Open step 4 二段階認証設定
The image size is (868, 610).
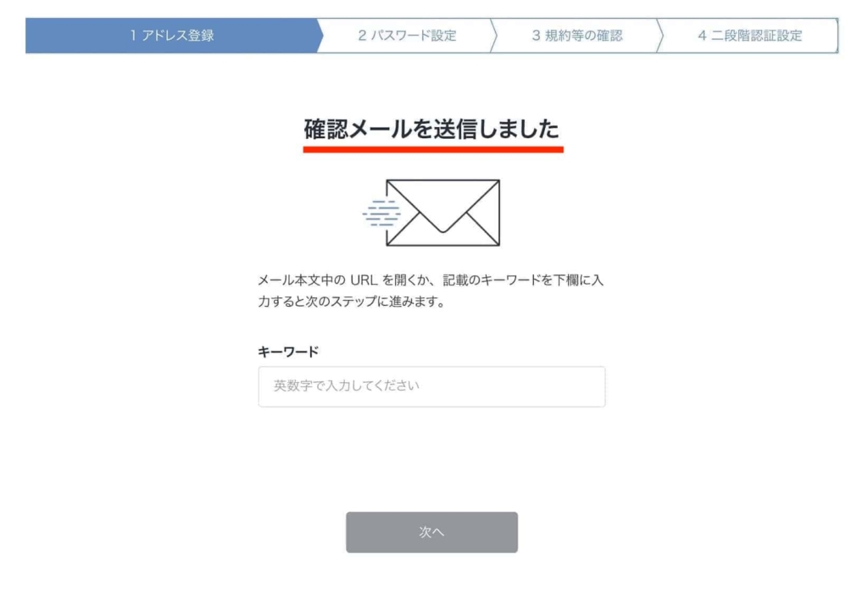(750, 36)
